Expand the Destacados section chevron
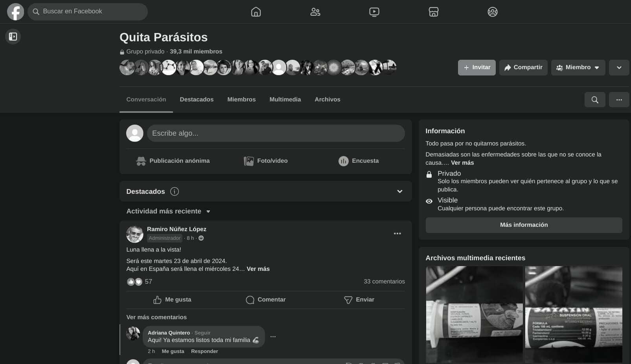This screenshot has width=631, height=364. click(x=400, y=191)
